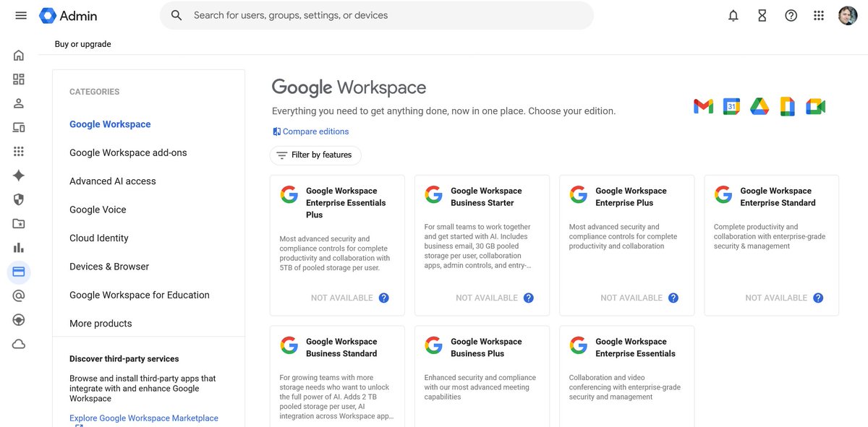Select Advanced AI access category

[x=113, y=181]
